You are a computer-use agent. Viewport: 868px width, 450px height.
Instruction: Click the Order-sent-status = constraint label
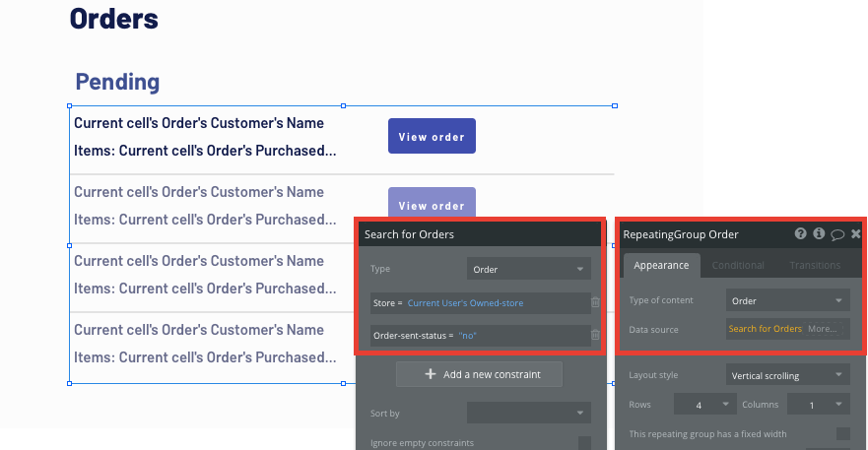[414, 336]
